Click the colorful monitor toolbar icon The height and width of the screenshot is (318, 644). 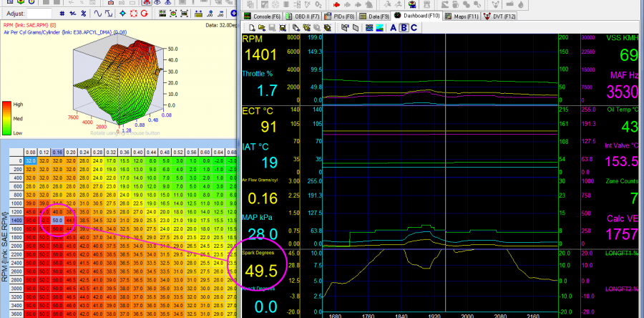(x=411, y=5)
